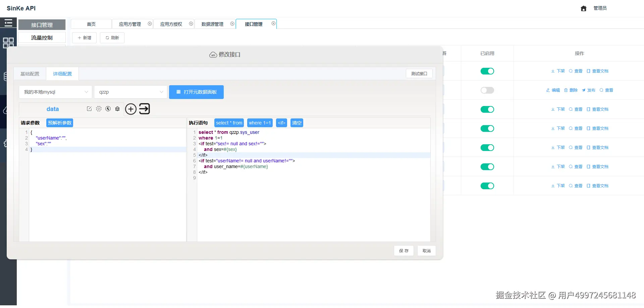Viewport: 644px width, 308px height.
Task: Toggle the 已启用 switch in the sixth row
Action: [487, 167]
